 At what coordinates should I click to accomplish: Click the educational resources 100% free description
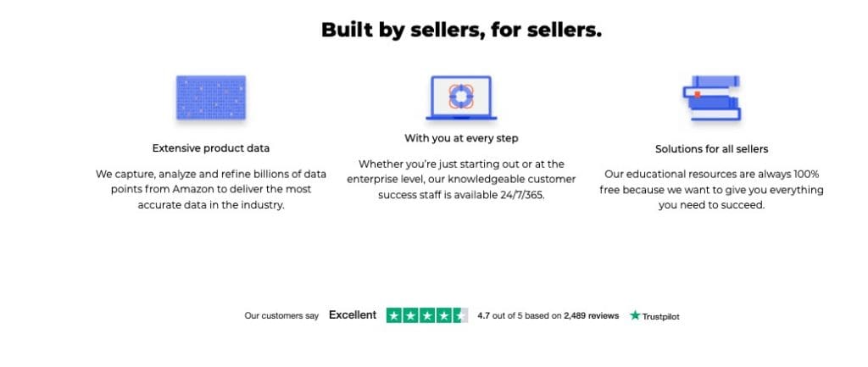(x=711, y=189)
